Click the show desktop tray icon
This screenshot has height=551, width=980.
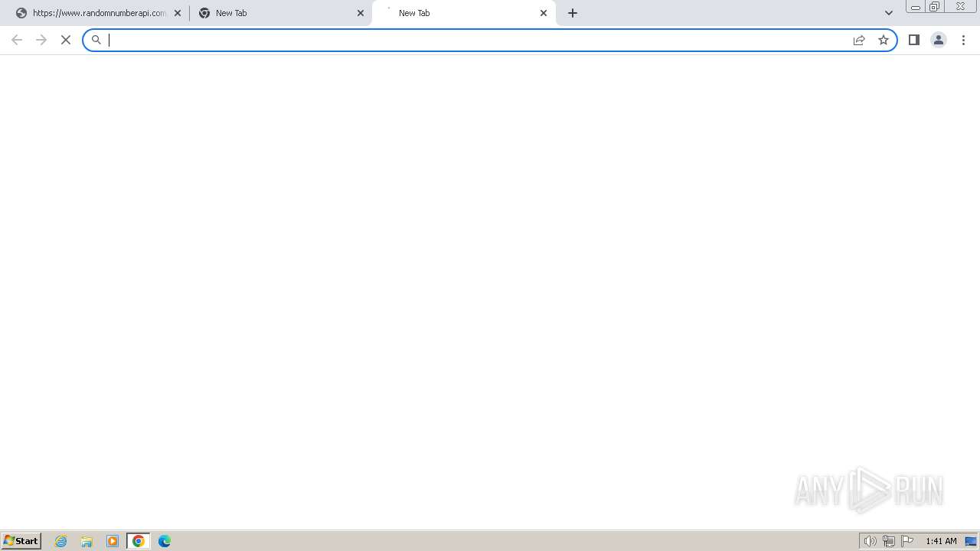click(x=971, y=541)
